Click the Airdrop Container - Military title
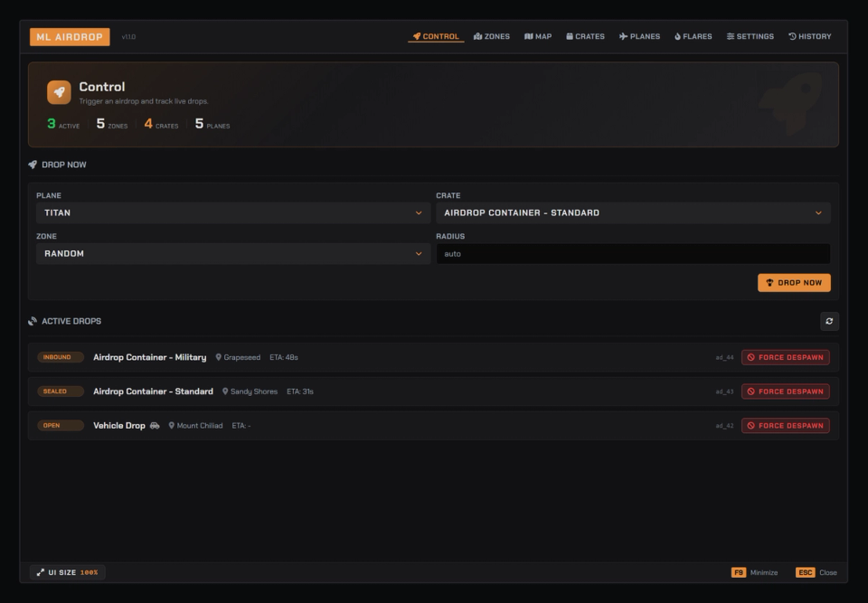 click(x=149, y=358)
